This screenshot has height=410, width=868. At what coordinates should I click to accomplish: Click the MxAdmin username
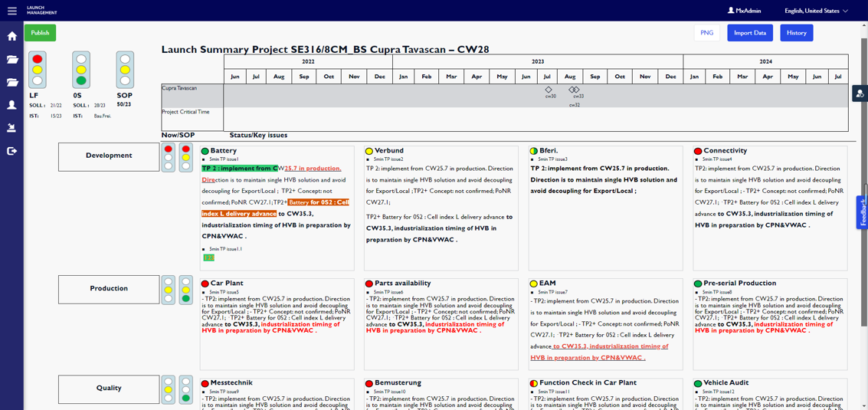(x=747, y=11)
